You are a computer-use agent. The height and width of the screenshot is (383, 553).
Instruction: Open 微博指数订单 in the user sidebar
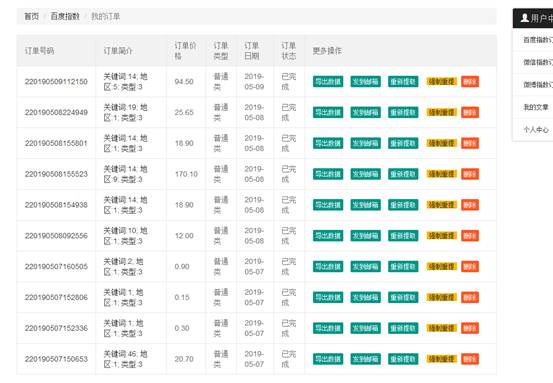pos(538,85)
